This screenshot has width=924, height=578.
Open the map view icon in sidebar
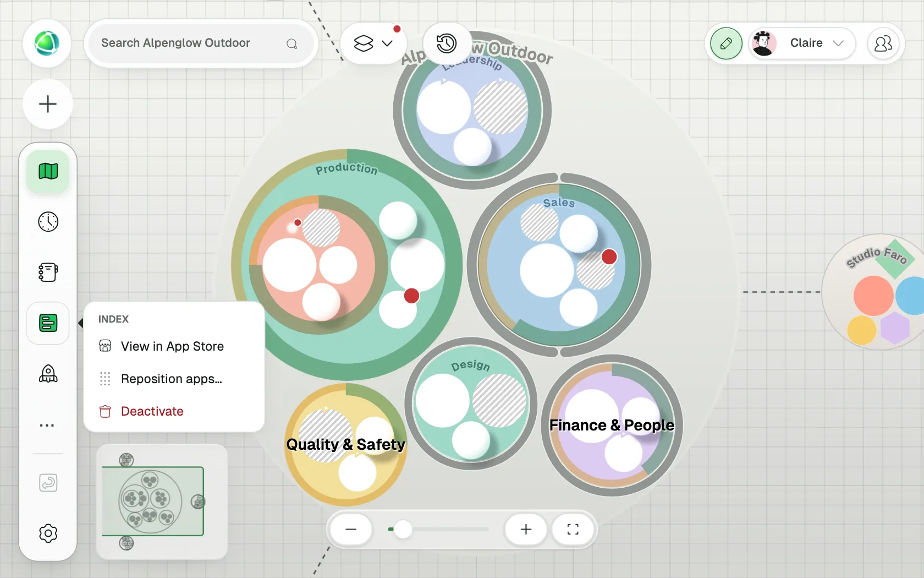48,171
